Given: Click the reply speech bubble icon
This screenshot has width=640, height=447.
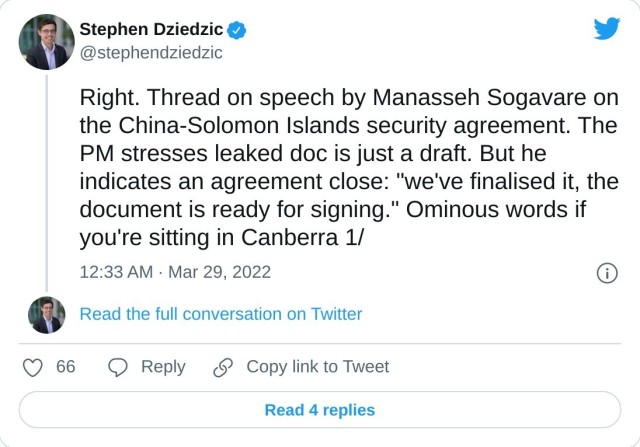Looking at the screenshot, I should click(x=118, y=367).
